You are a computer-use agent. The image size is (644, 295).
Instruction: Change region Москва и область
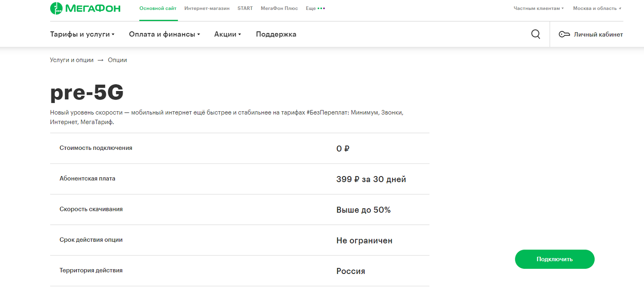coord(597,8)
